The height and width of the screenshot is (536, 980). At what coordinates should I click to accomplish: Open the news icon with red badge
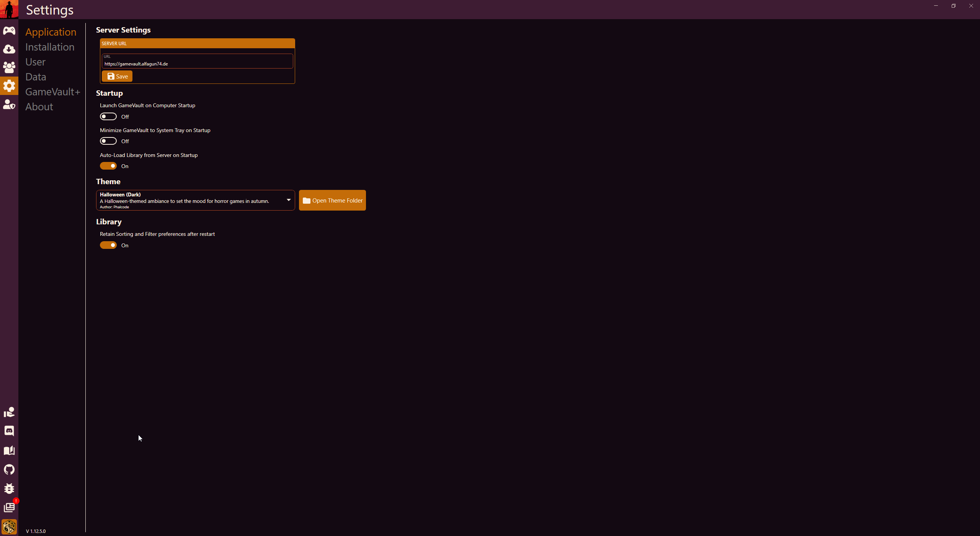[x=9, y=508]
